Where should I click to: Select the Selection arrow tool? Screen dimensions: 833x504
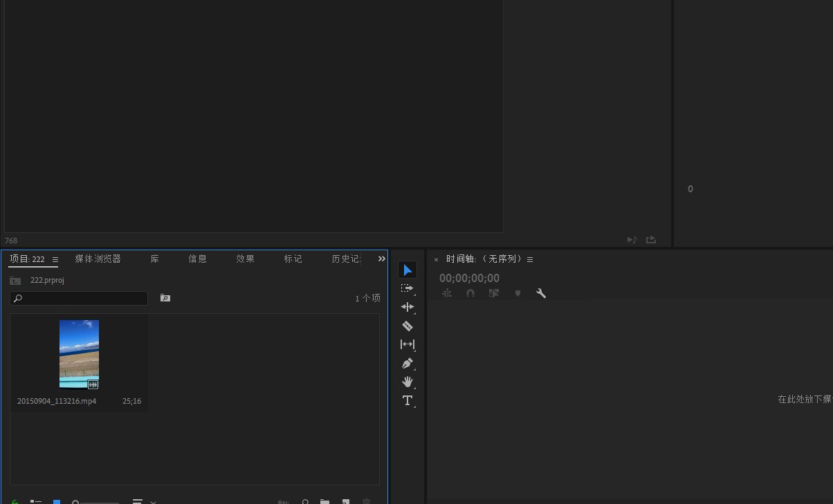(x=408, y=270)
